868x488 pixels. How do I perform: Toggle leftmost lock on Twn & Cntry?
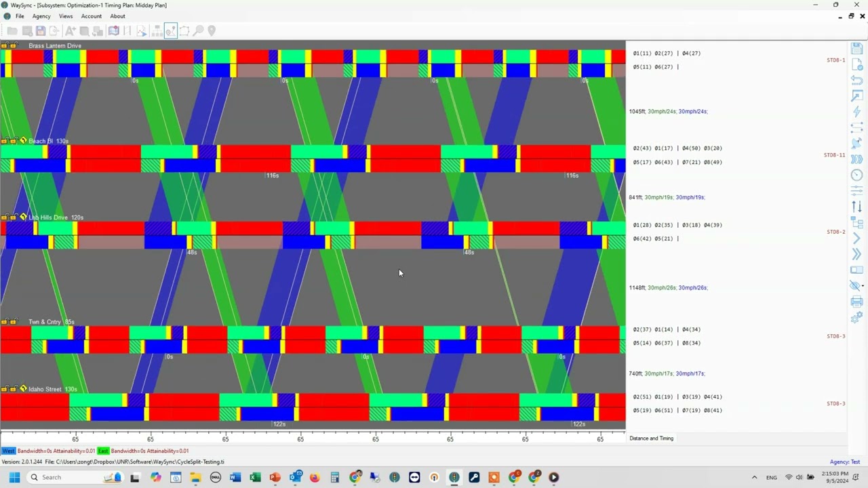point(4,322)
